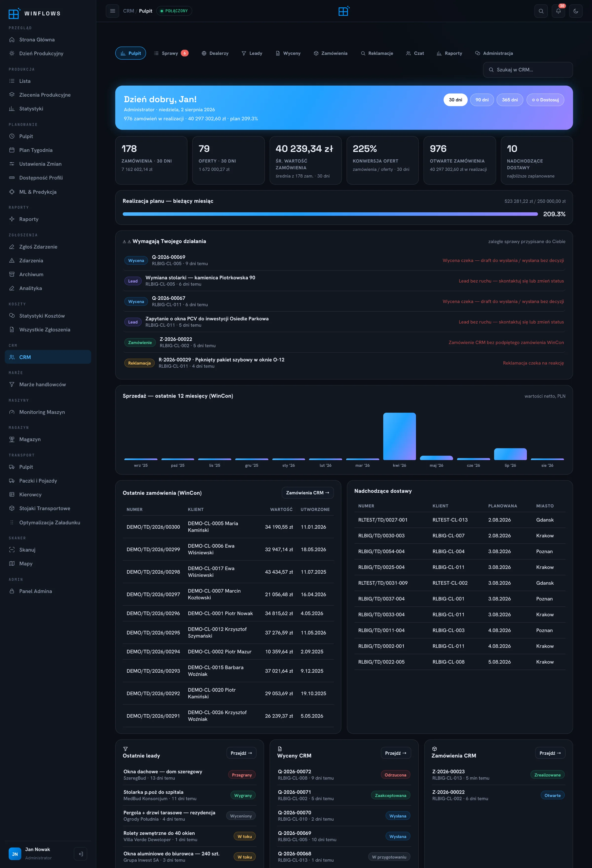The width and height of the screenshot is (592, 868).
Task: Click the ID card icon for Kierowcy
Action: point(12,495)
